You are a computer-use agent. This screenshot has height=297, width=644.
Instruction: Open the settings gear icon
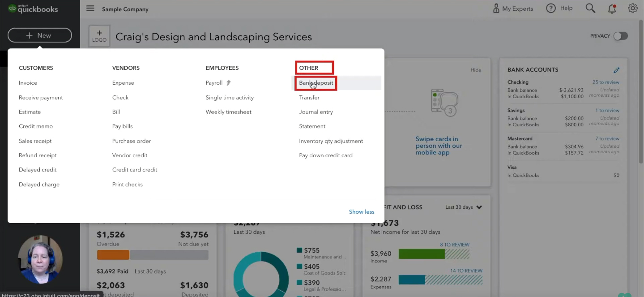pyautogui.click(x=632, y=9)
